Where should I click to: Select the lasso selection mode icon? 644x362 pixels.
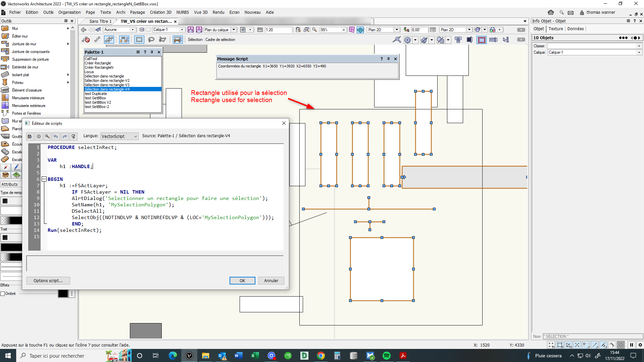[x=151, y=40]
